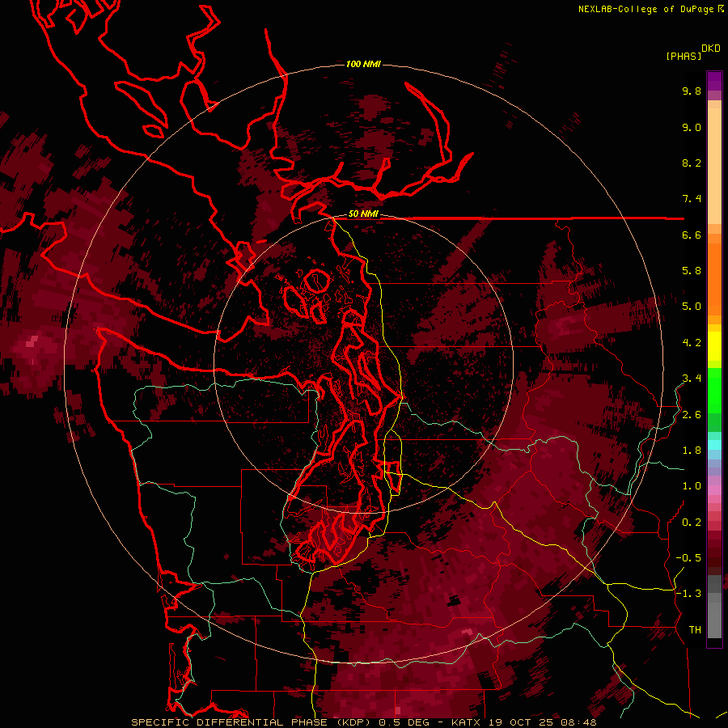Click the KATX 19 OCT 25 08:48 timestamp

point(523,722)
